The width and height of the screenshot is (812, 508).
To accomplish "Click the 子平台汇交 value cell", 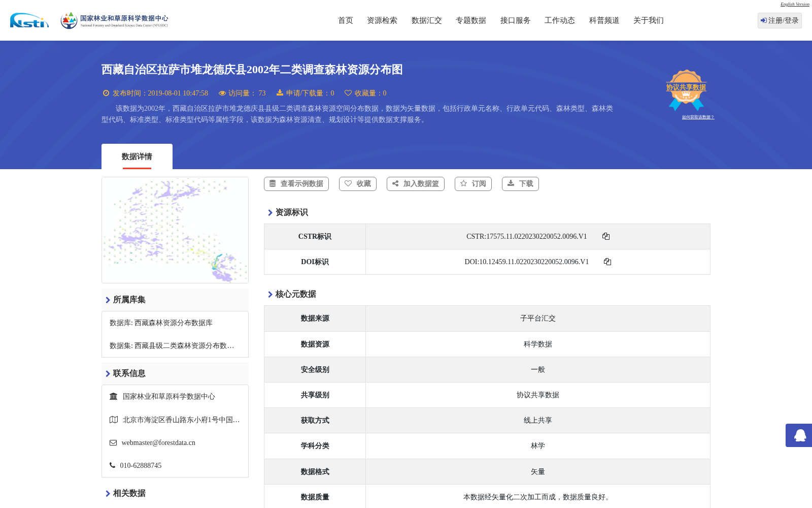I will pyautogui.click(x=538, y=319).
